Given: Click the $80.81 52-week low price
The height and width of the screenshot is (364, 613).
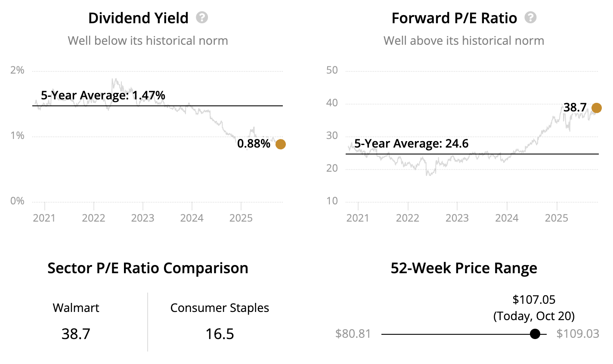Looking at the screenshot, I should 353,334.
